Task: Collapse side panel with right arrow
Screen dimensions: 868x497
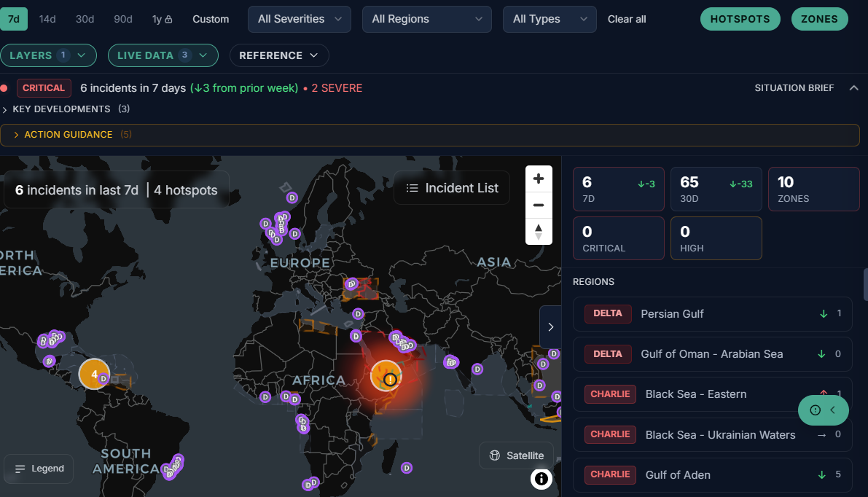Action: click(x=551, y=327)
